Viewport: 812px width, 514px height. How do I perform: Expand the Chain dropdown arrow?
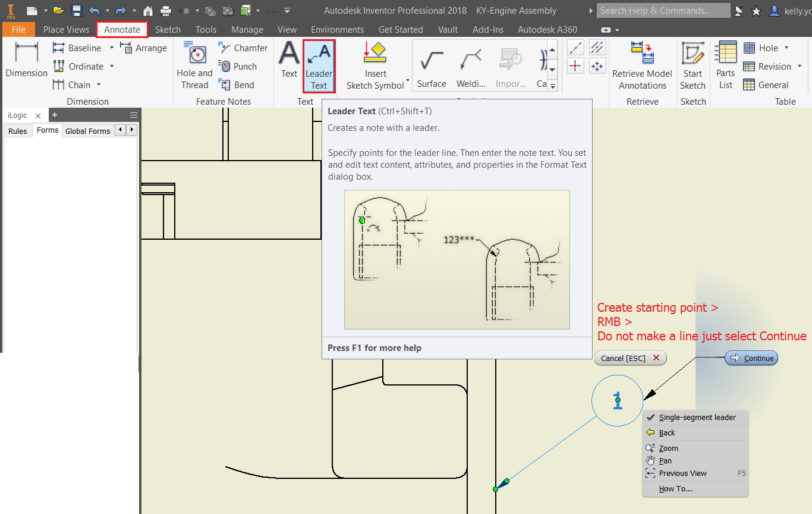tap(99, 84)
